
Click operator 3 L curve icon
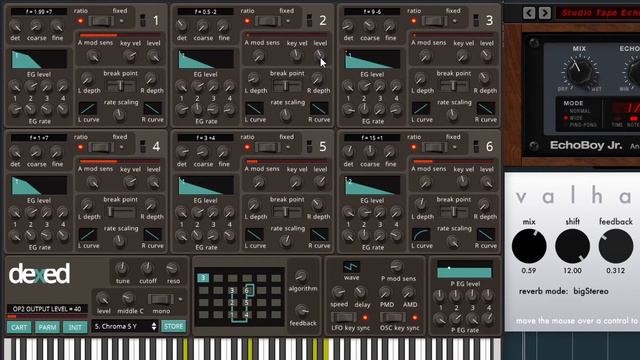click(421, 109)
